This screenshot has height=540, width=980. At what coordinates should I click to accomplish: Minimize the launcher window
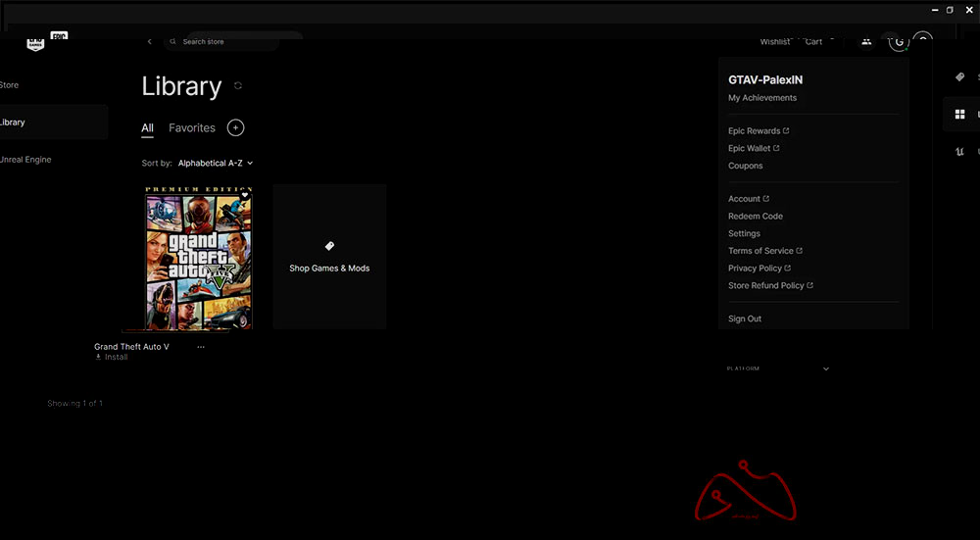click(935, 10)
